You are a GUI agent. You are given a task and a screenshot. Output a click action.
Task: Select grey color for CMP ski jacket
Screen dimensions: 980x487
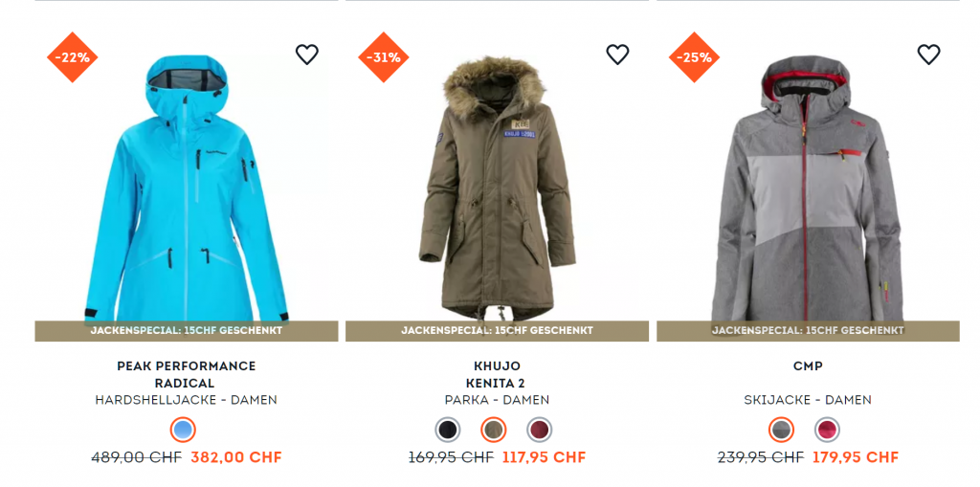pyautogui.click(x=781, y=431)
